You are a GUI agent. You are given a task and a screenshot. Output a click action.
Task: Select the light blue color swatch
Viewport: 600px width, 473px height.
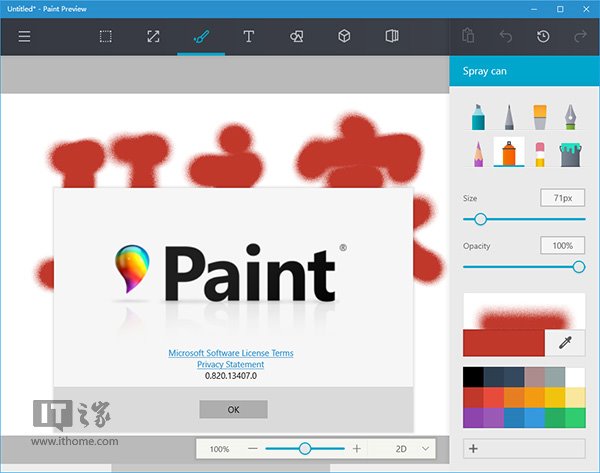tap(534, 418)
